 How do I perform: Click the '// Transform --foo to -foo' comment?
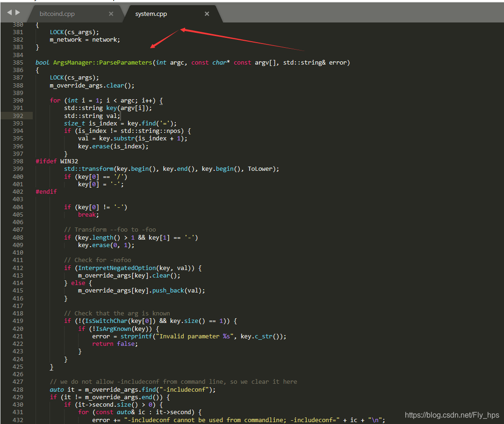tap(110, 230)
